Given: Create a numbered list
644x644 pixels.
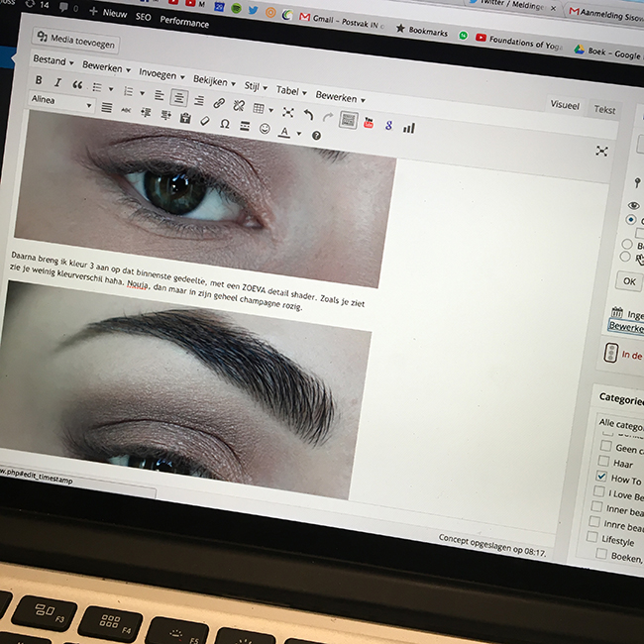Looking at the screenshot, I should (x=128, y=91).
